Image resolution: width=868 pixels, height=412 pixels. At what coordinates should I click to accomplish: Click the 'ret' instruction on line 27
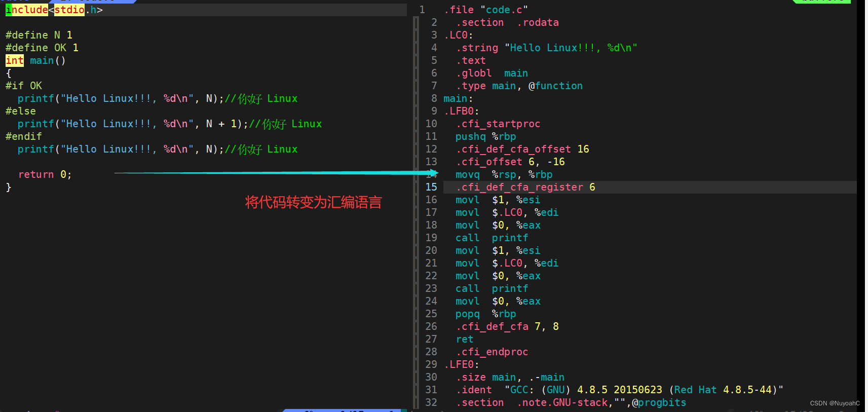465,339
